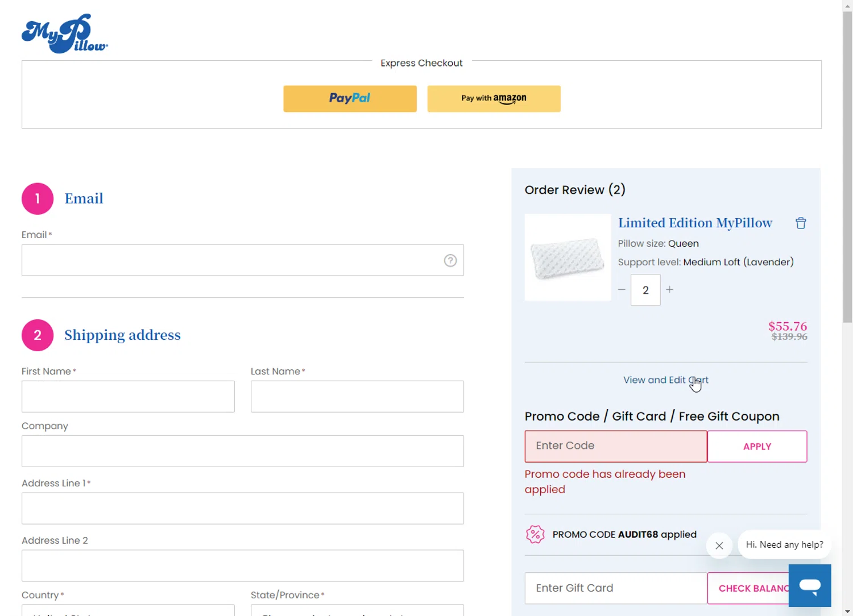
Task: Click the Pillow size Queen text
Action: pos(659,243)
